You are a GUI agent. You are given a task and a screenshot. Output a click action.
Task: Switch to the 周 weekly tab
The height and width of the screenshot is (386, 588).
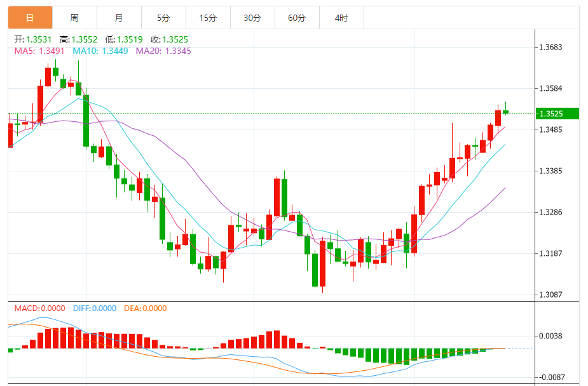[74, 18]
